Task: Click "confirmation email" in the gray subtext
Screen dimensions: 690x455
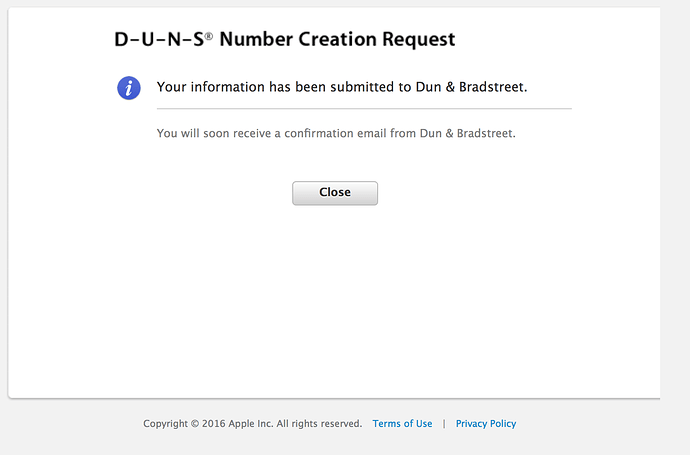Action: [x=335, y=133]
